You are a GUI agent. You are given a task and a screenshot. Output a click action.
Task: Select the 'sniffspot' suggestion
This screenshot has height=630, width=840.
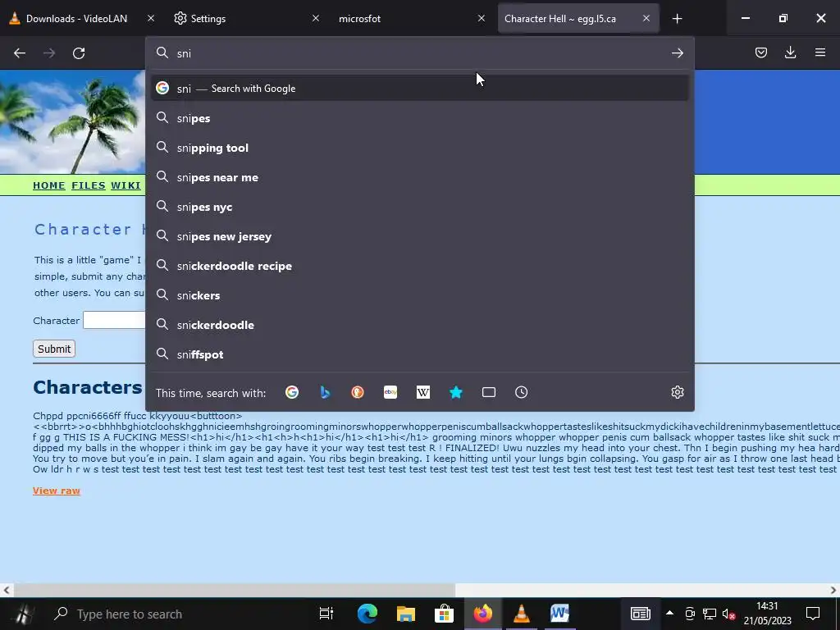(x=420, y=354)
